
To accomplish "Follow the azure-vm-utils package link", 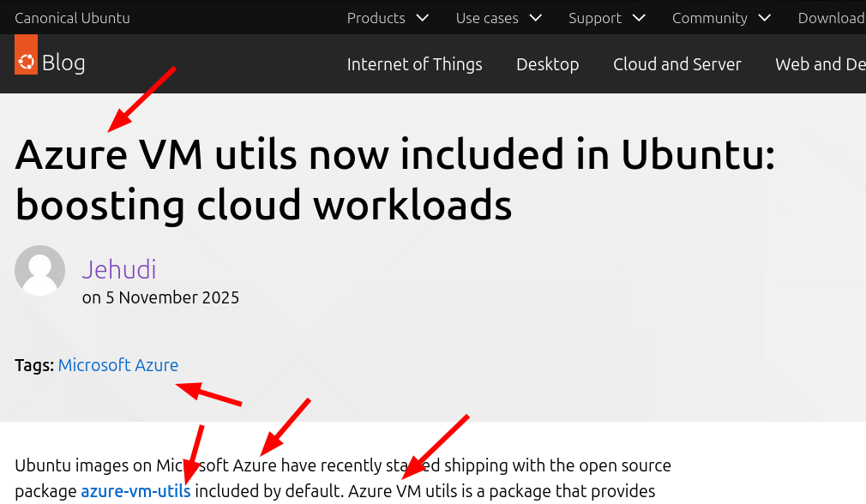I will point(135,491).
